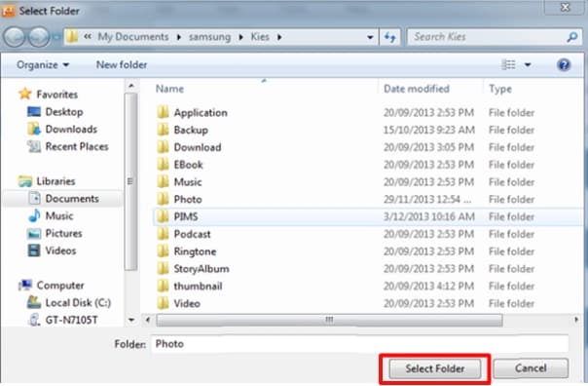Click the search magnifier icon

click(572, 37)
